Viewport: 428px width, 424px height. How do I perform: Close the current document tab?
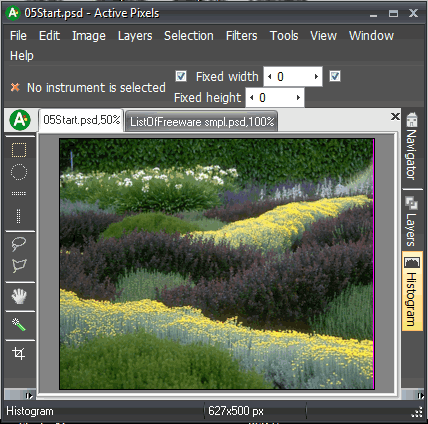(x=395, y=116)
